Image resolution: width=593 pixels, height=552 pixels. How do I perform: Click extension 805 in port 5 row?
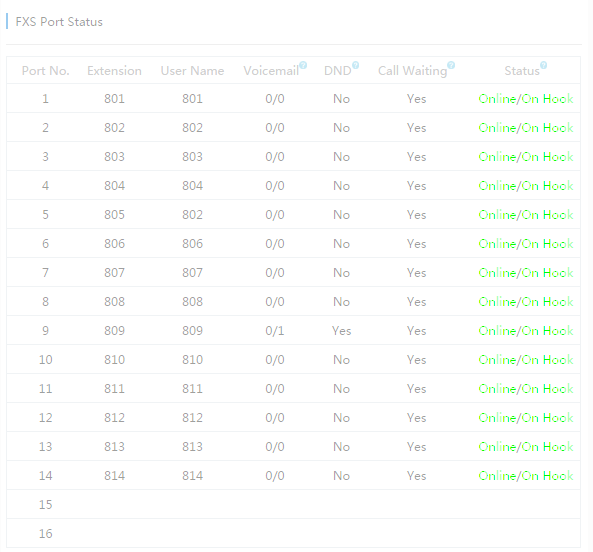(114, 215)
